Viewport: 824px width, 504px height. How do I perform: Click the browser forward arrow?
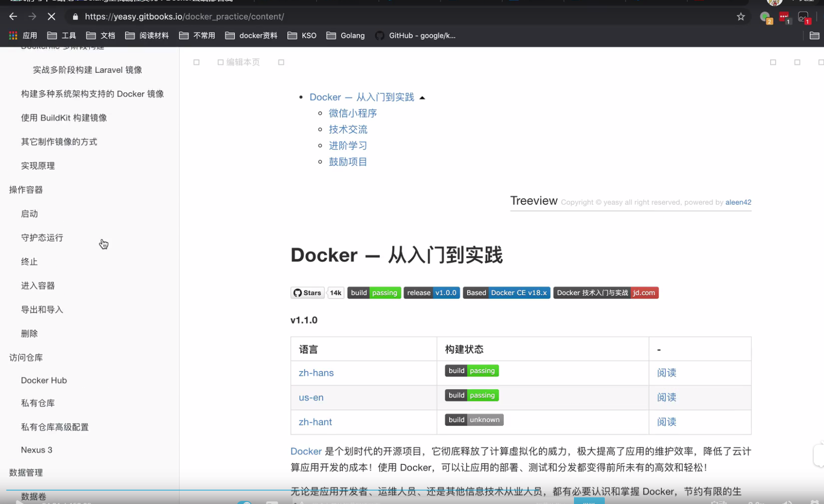(32, 16)
